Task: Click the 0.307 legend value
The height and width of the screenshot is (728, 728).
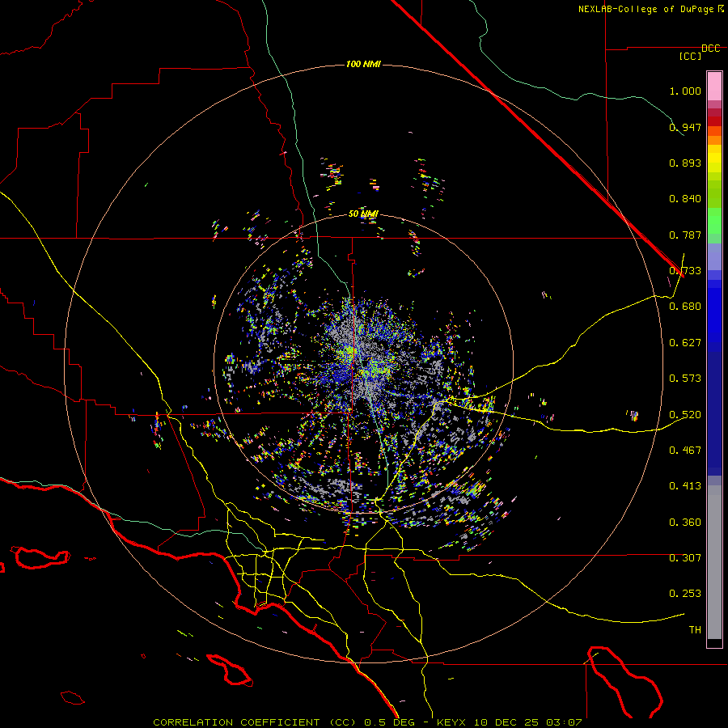Action: click(x=685, y=558)
